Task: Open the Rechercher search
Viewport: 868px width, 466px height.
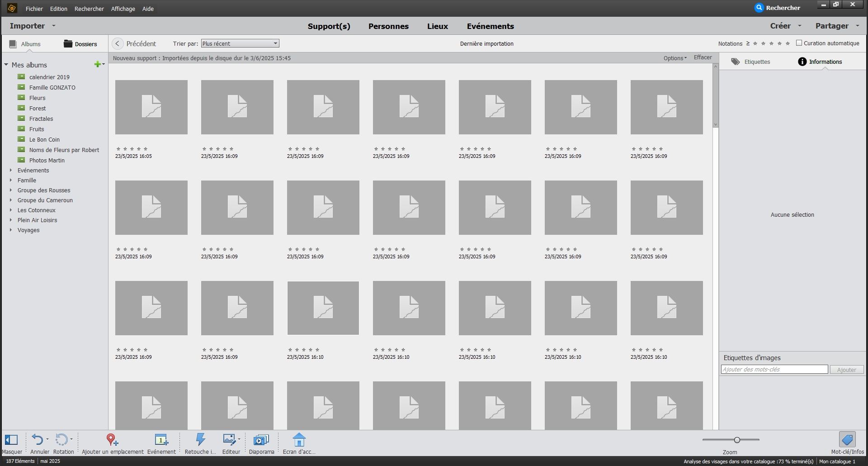Action: pyautogui.click(x=778, y=7)
